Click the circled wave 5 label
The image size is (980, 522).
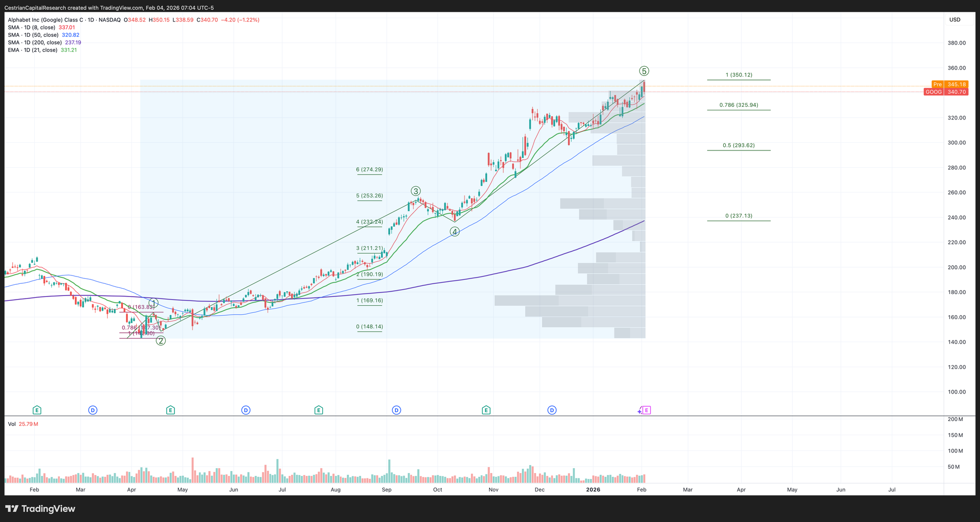click(x=644, y=71)
